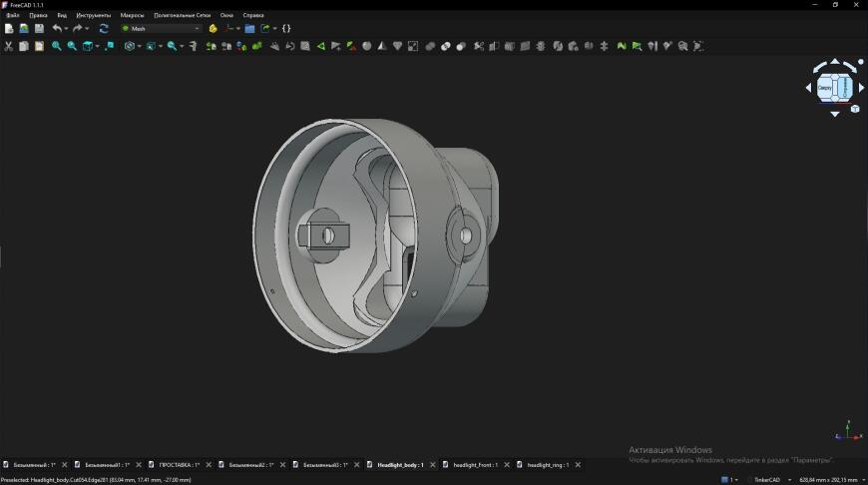
Task: Click the flip normals green triangle icon
Action: coord(320,46)
